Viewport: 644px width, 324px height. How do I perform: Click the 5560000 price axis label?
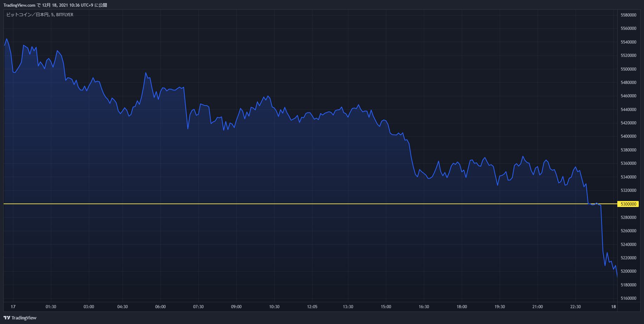(629, 28)
